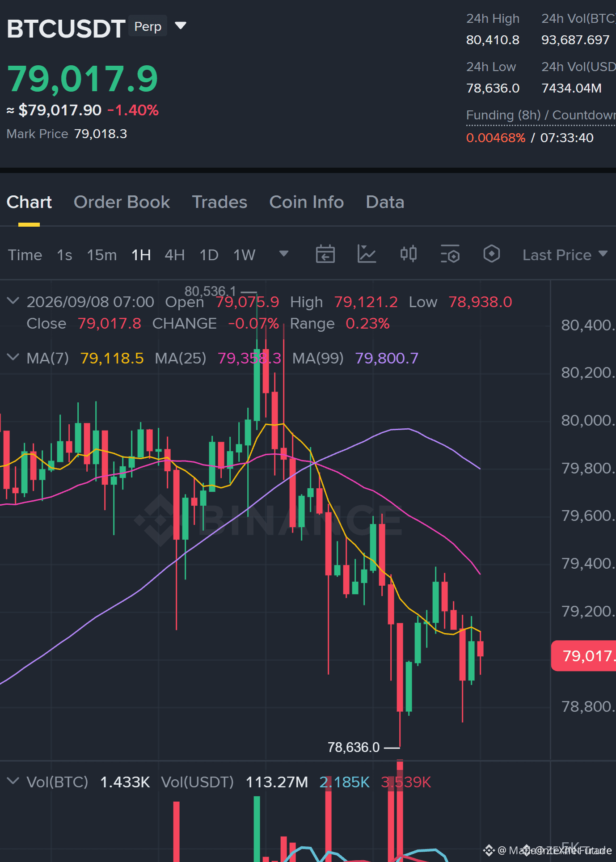Select the 15m timeframe
Image resolution: width=616 pixels, height=862 pixels.
click(101, 255)
